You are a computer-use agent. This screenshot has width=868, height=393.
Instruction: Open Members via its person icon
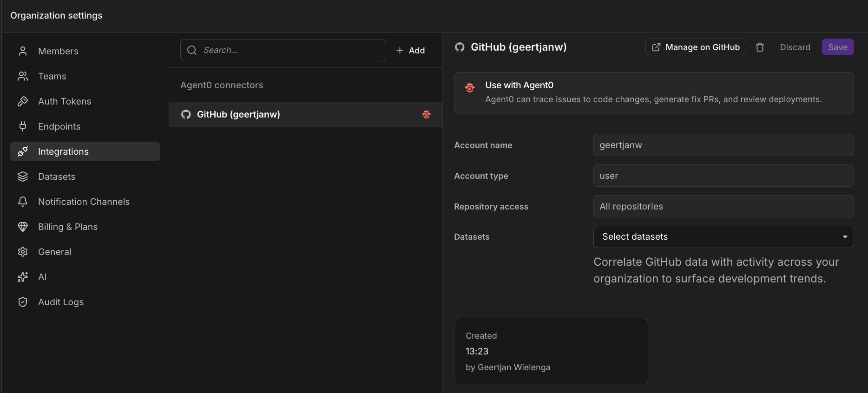point(23,51)
